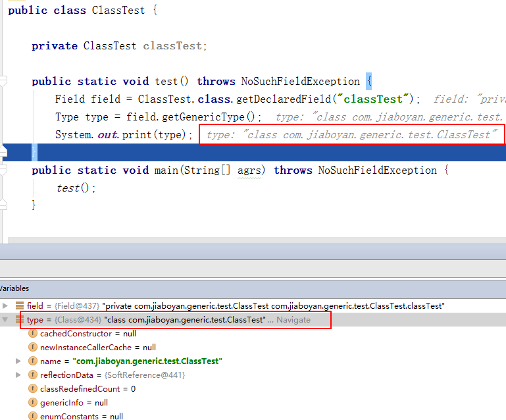Click the editor horizontal scrollbar
The height and width of the screenshot is (420, 506).
(257, 240)
